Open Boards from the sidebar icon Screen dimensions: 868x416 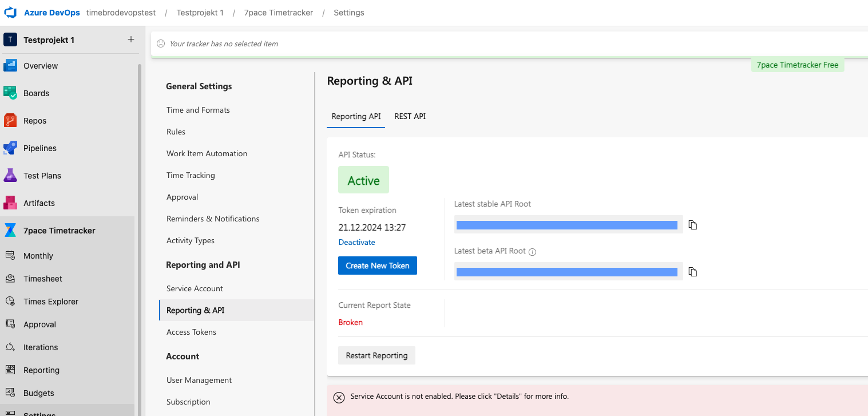[x=10, y=93]
